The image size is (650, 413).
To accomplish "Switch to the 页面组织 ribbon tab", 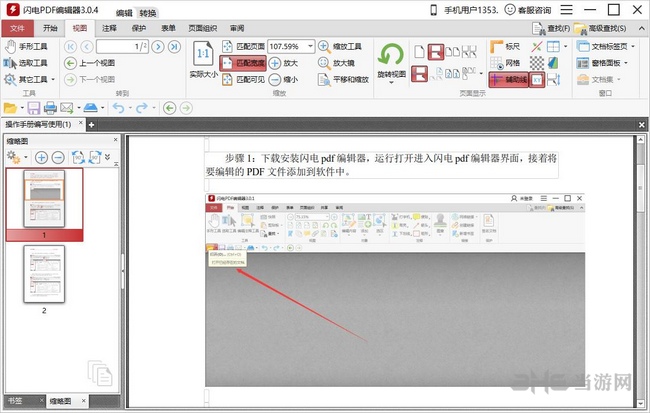I will (202, 28).
